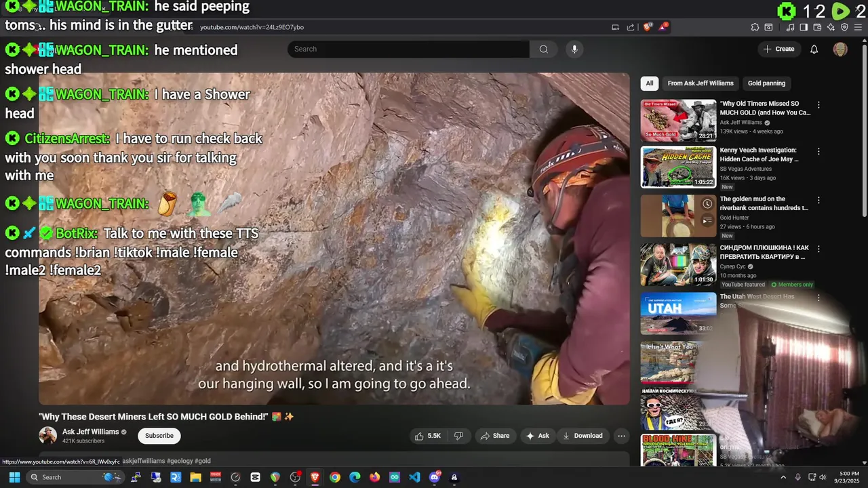Open the Brave Wallet icon
Screen dimensions: 868x488
coord(817,27)
